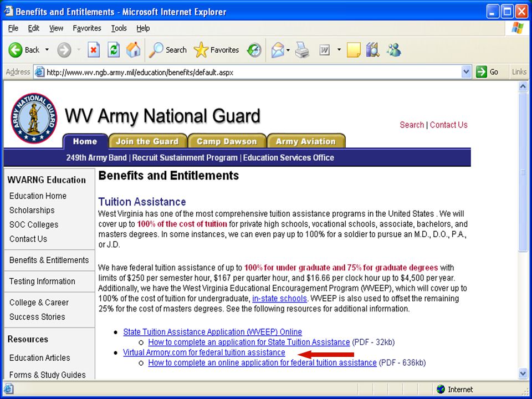Open the 249th Army Band link
The width and height of the screenshot is (532, 399).
(x=96, y=158)
